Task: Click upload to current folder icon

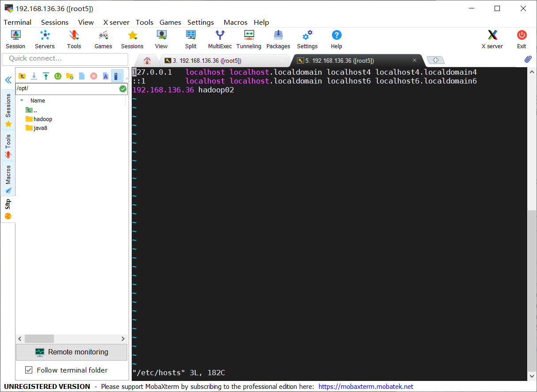Action: click(x=46, y=76)
